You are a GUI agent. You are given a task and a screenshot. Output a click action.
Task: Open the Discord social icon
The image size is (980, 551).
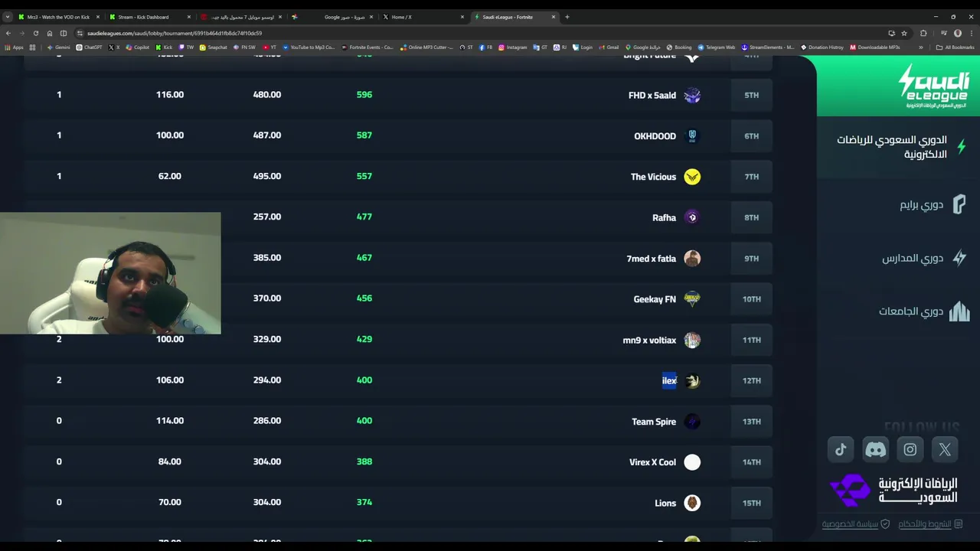[x=875, y=450]
